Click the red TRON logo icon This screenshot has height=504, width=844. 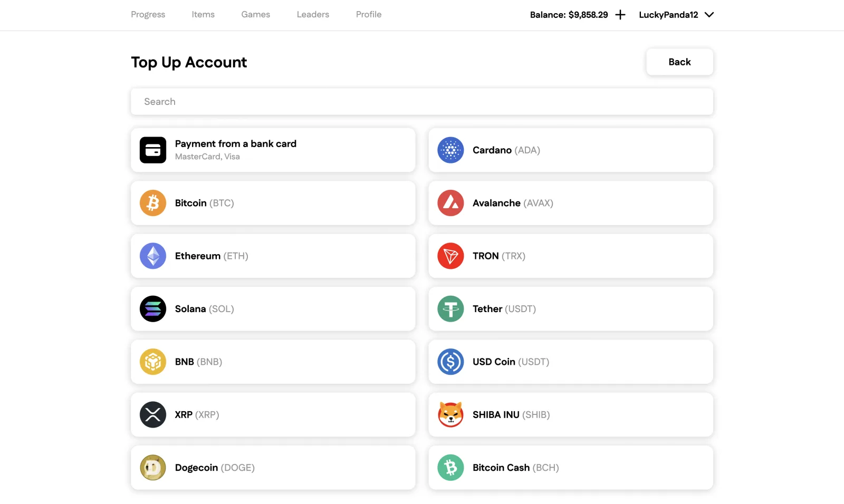[450, 256]
